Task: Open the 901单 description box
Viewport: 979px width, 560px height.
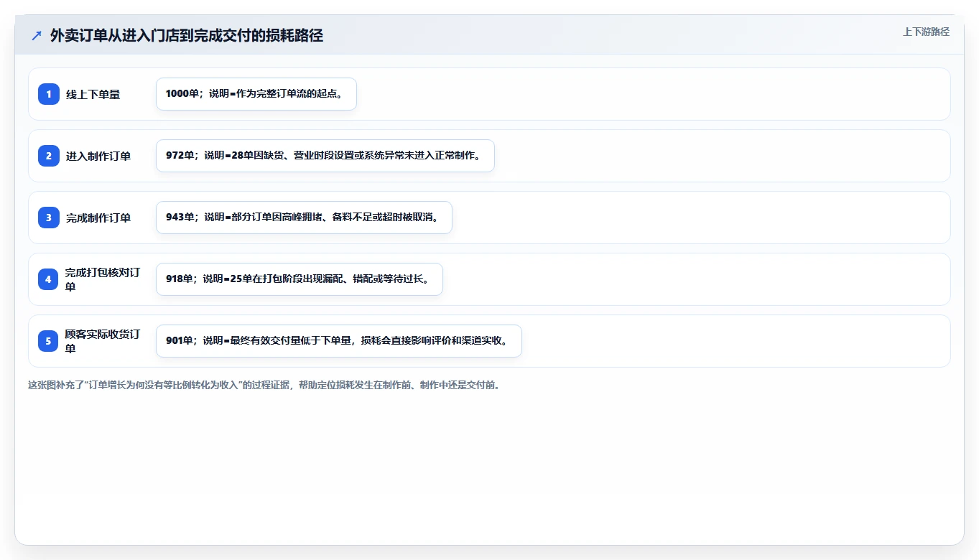Action: coord(339,341)
